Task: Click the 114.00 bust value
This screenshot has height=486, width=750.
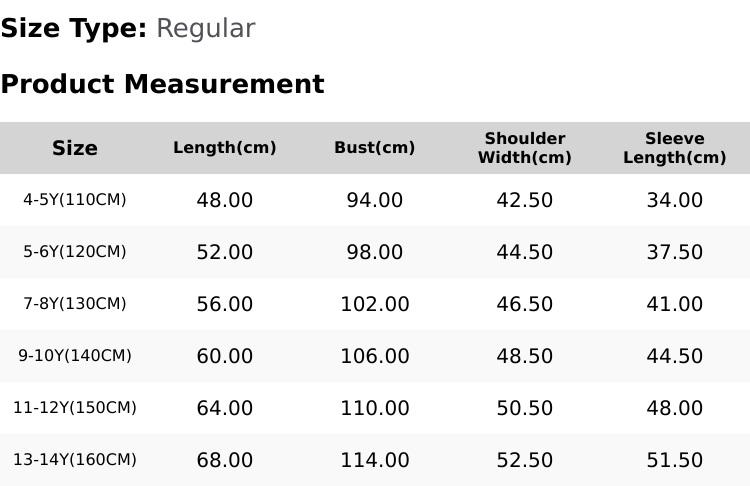Action: click(375, 460)
